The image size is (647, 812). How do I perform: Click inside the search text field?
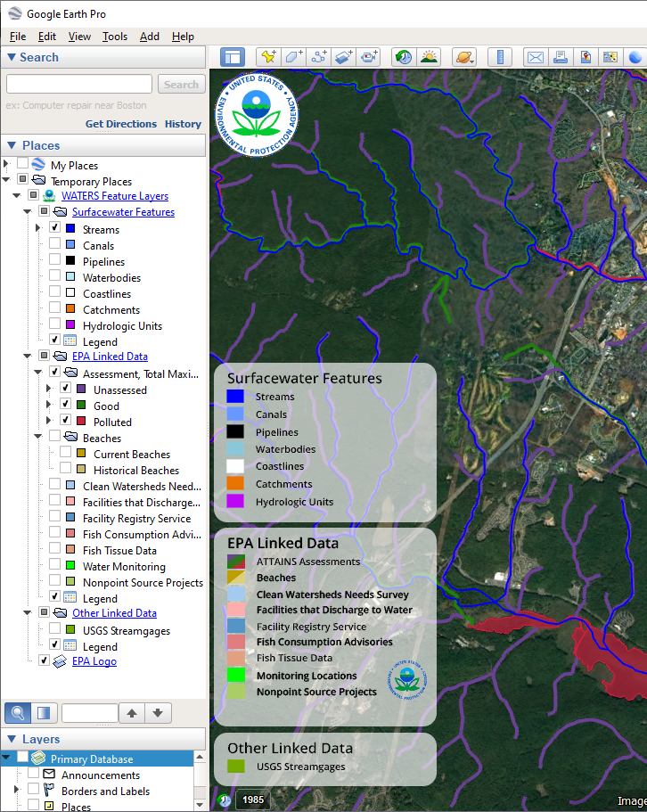[79, 84]
